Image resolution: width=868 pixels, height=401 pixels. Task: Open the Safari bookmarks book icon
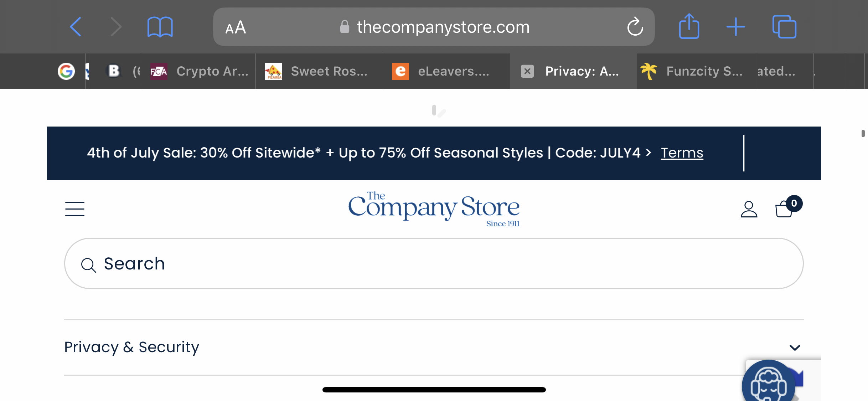click(x=160, y=27)
